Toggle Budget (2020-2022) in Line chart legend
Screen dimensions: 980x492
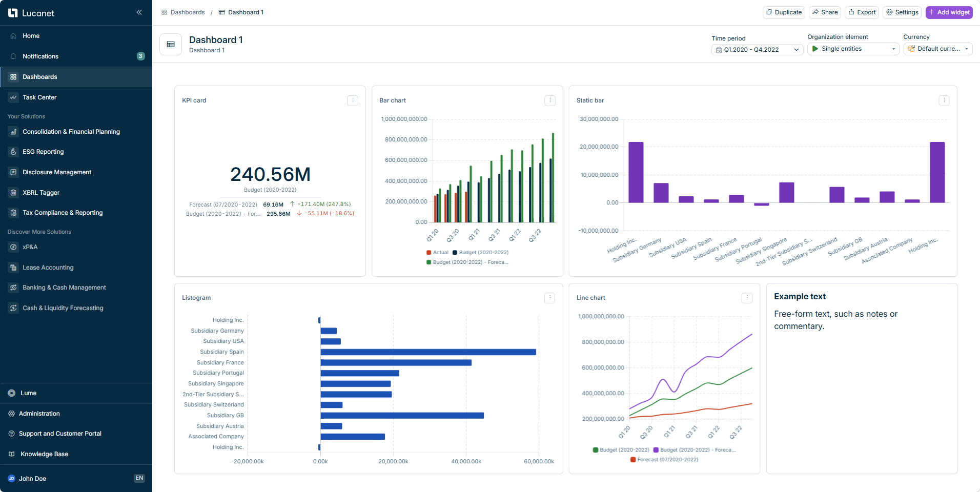point(621,450)
